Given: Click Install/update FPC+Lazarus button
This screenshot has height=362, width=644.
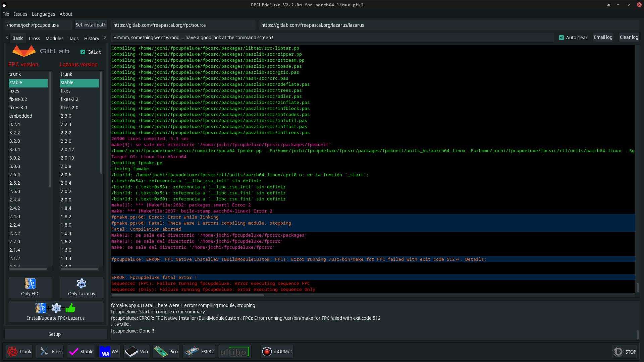Looking at the screenshot, I should tap(56, 312).
